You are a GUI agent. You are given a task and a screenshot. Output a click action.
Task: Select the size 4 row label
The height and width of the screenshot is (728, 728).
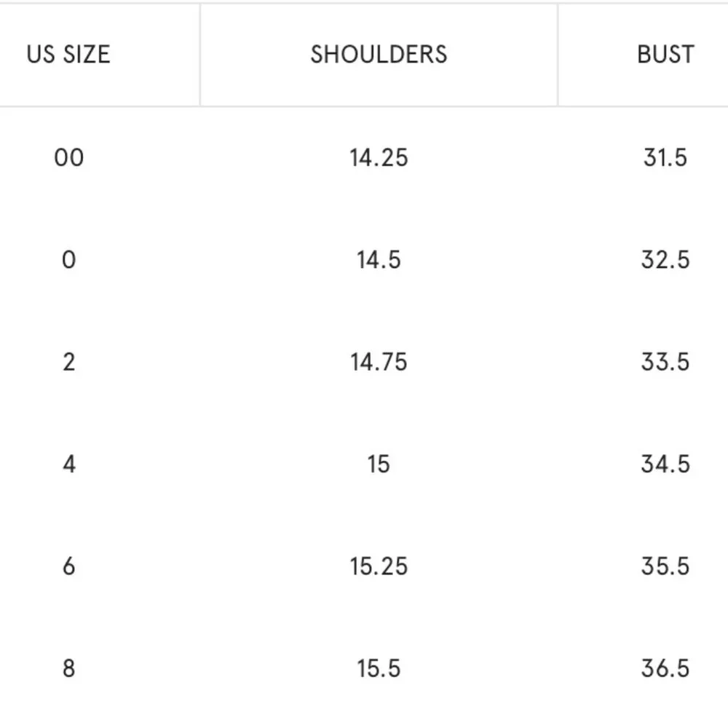68,464
